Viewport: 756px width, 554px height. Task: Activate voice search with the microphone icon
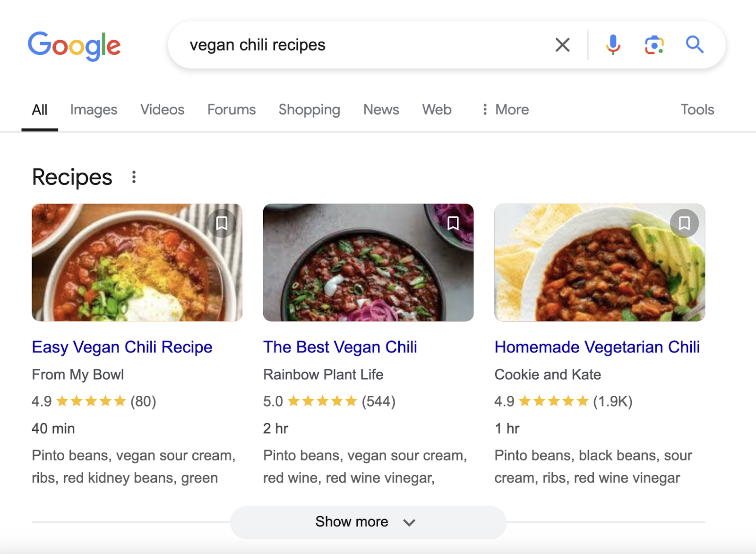[613, 45]
